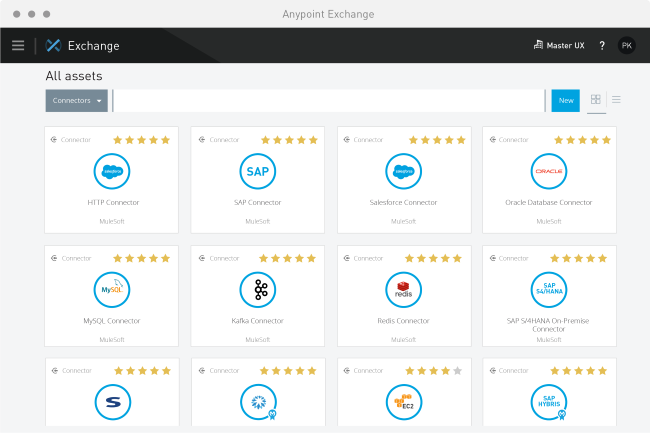650x433 pixels.
Task: Open the hamburger navigation menu
Action: [18, 46]
